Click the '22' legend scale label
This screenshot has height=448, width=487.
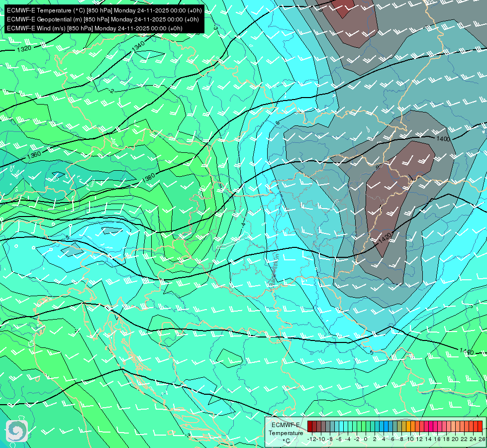[464, 439]
